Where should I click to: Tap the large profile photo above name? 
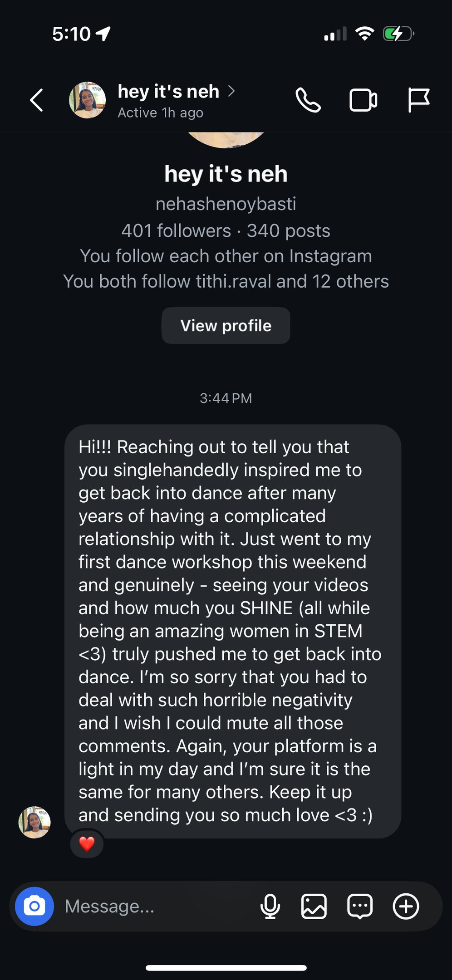coord(226,139)
